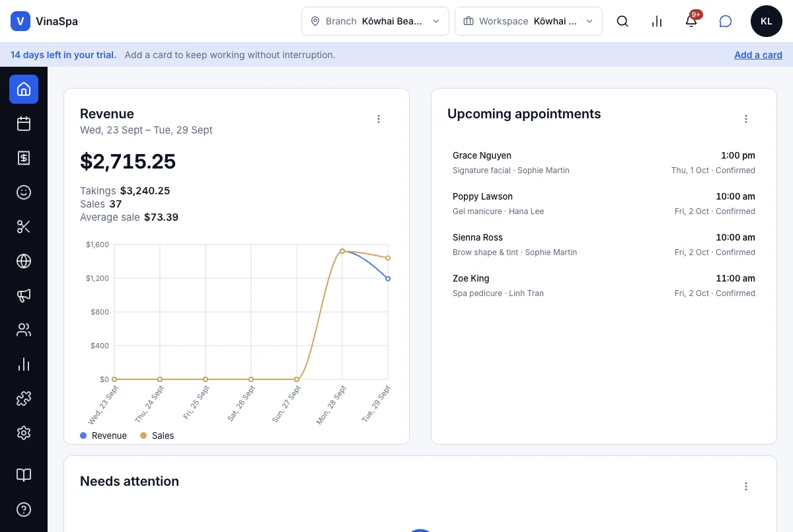Toggle the Revenue series in the chart legend
This screenshot has height=532, width=793.
point(103,436)
